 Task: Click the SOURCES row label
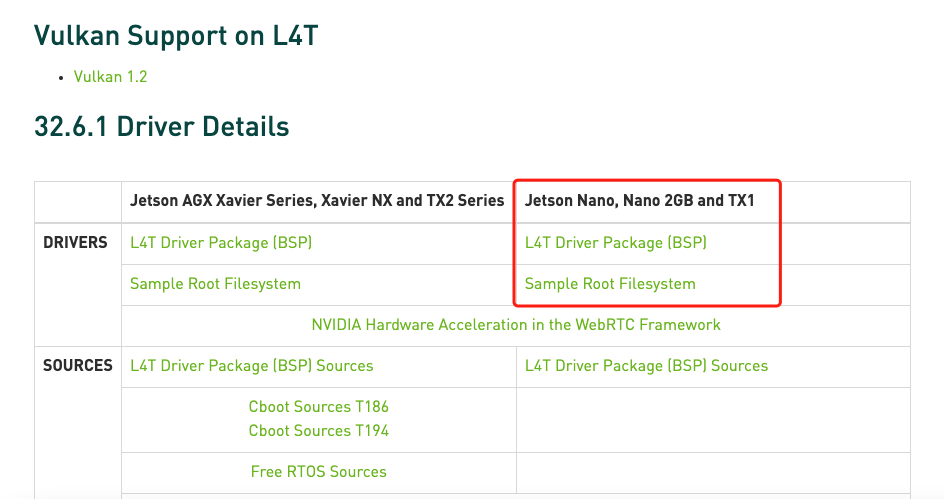78,366
